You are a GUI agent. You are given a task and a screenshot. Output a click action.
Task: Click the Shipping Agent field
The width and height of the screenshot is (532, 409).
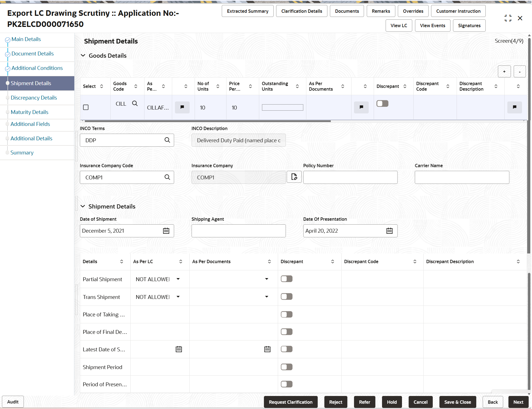point(238,231)
